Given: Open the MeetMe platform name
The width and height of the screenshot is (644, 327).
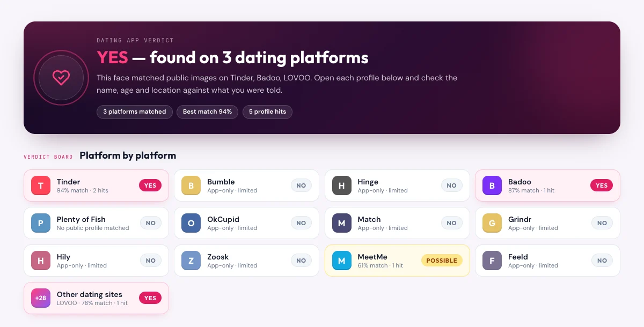Looking at the screenshot, I should pyautogui.click(x=372, y=257).
